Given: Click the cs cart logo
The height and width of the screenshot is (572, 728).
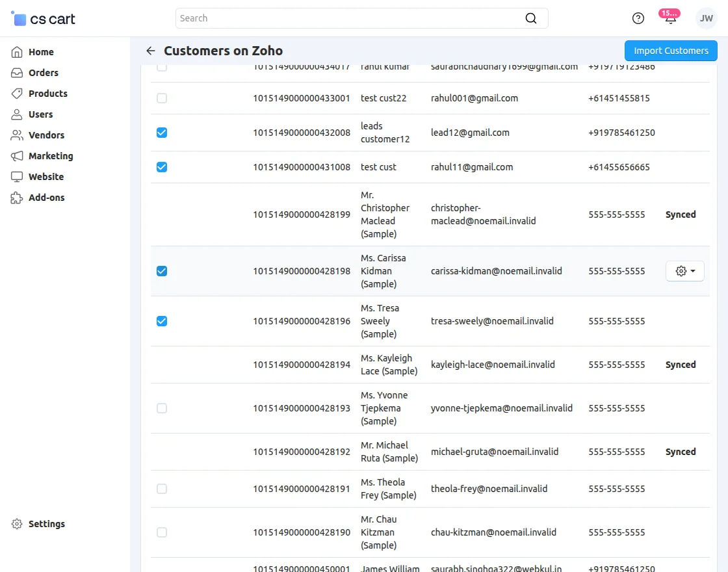Looking at the screenshot, I should pyautogui.click(x=43, y=18).
